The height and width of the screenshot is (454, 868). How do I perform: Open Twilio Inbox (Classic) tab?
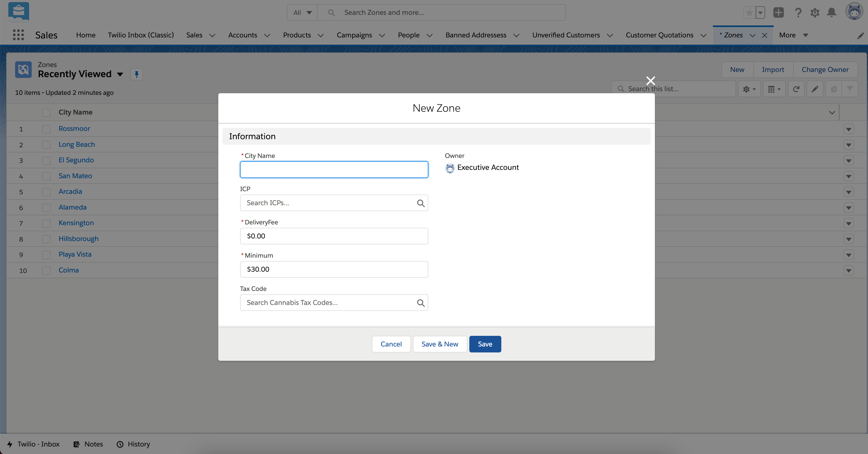coord(141,35)
